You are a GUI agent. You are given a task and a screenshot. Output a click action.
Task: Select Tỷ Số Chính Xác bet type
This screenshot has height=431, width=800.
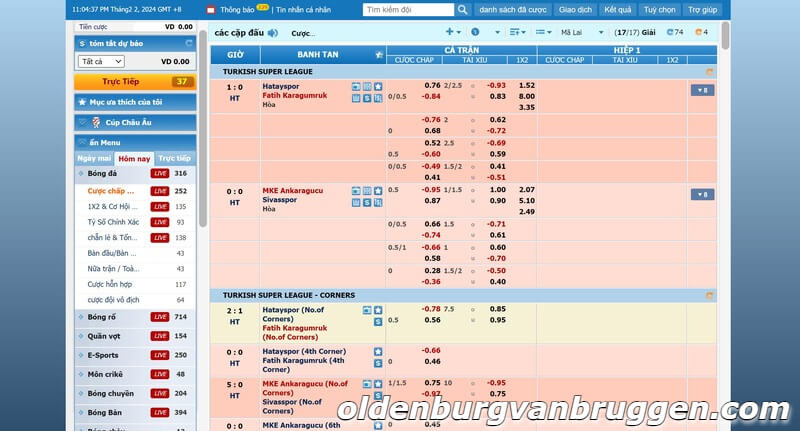[113, 222]
